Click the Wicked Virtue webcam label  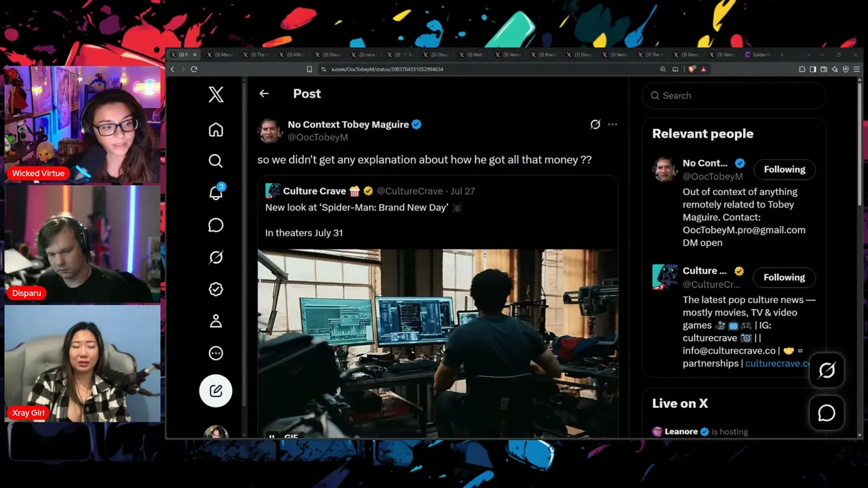click(38, 174)
